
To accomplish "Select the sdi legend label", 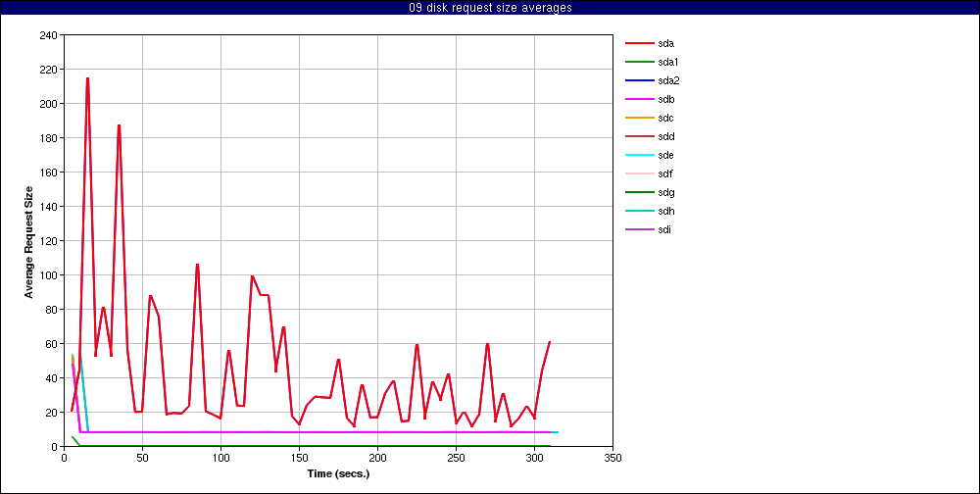I will [x=664, y=229].
